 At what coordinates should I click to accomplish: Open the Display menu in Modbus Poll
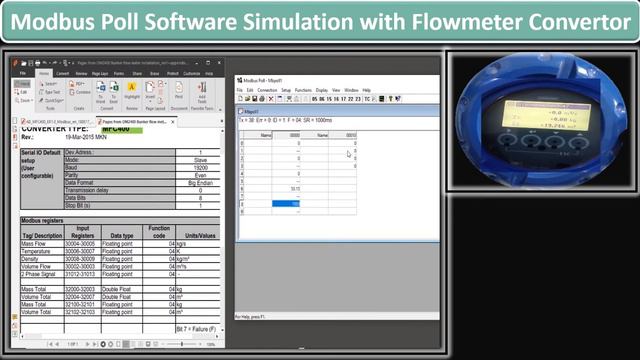pos(322,90)
